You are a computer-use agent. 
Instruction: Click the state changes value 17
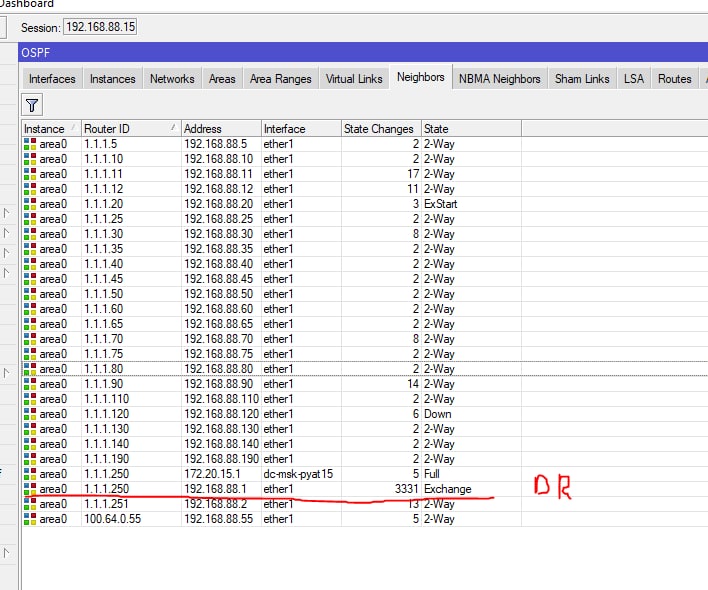pos(413,174)
